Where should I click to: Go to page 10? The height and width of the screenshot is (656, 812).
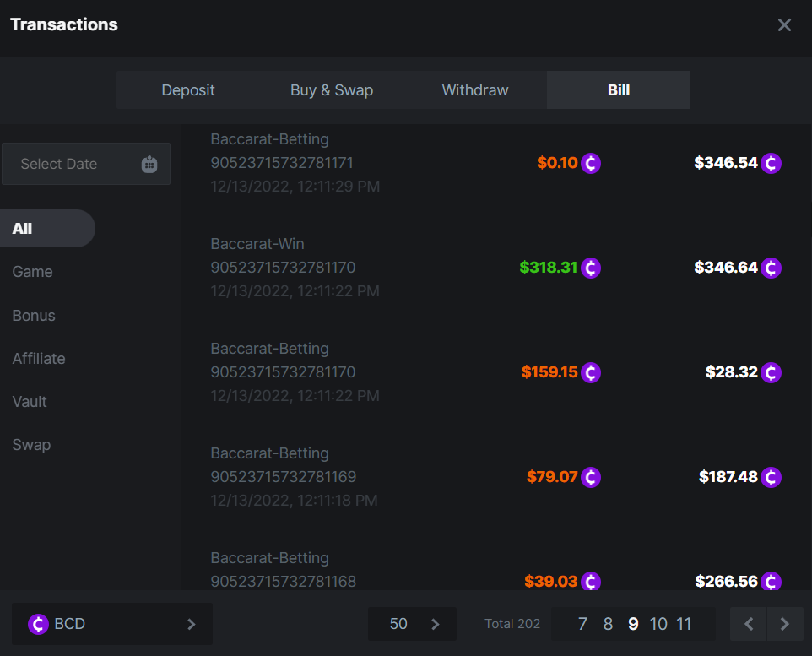click(x=658, y=624)
